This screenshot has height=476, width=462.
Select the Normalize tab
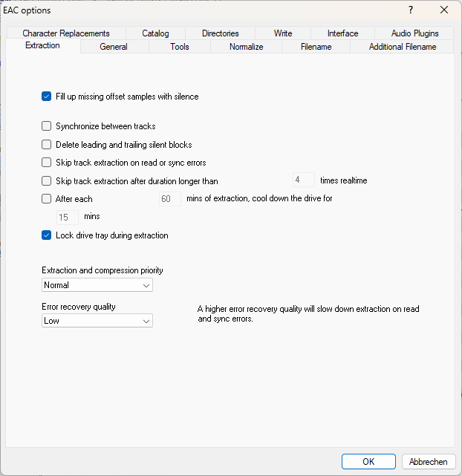[x=246, y=47]
